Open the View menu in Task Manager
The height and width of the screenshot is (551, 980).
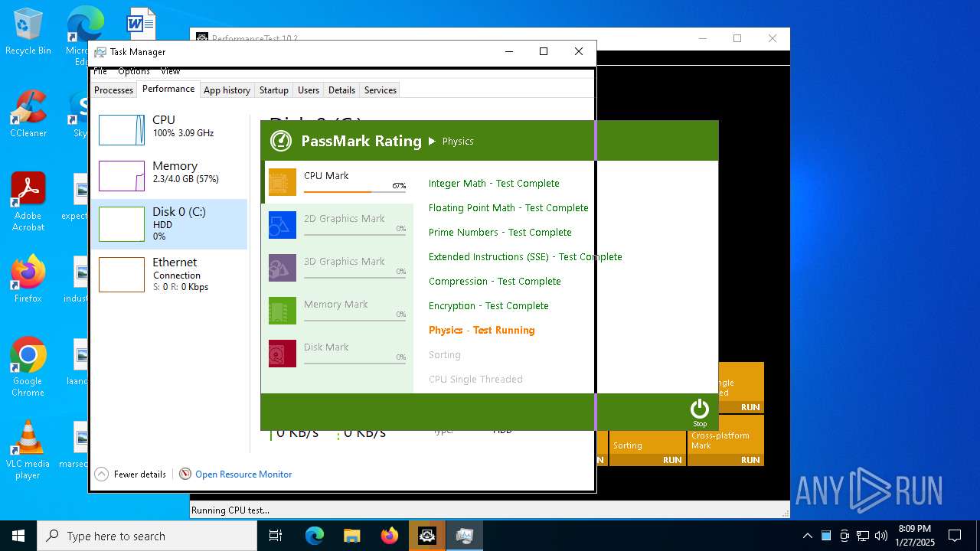(170, 71)
